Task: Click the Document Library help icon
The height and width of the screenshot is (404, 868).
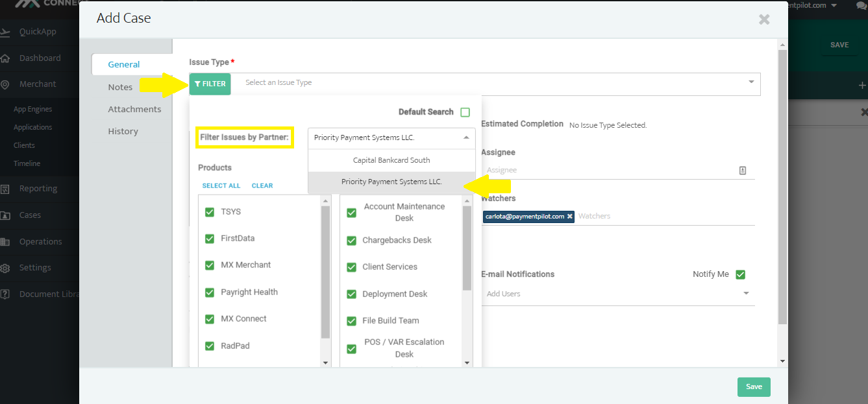Action: tap(5, 294)
